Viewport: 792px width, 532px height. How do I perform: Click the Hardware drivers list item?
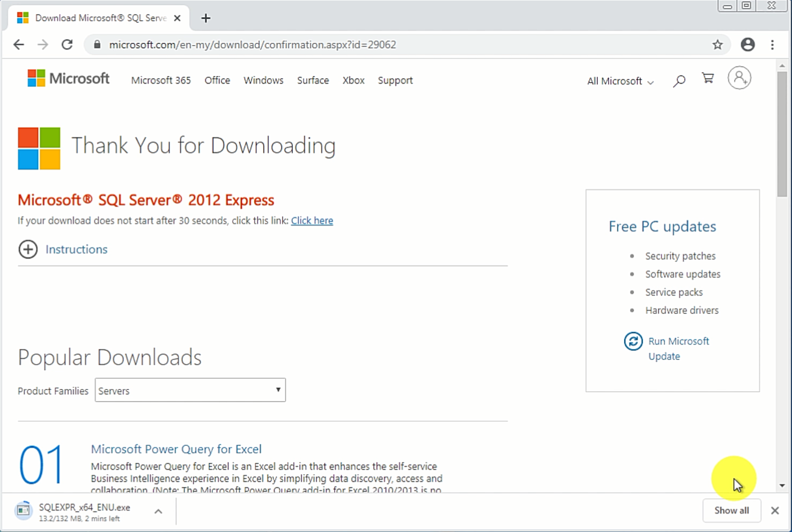click(682, 311)
